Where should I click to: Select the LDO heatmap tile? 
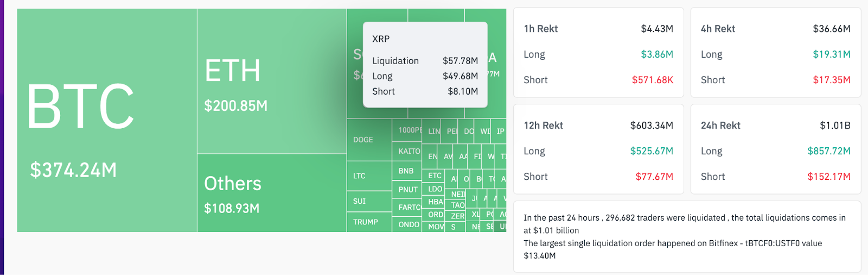tap(435, 189)
